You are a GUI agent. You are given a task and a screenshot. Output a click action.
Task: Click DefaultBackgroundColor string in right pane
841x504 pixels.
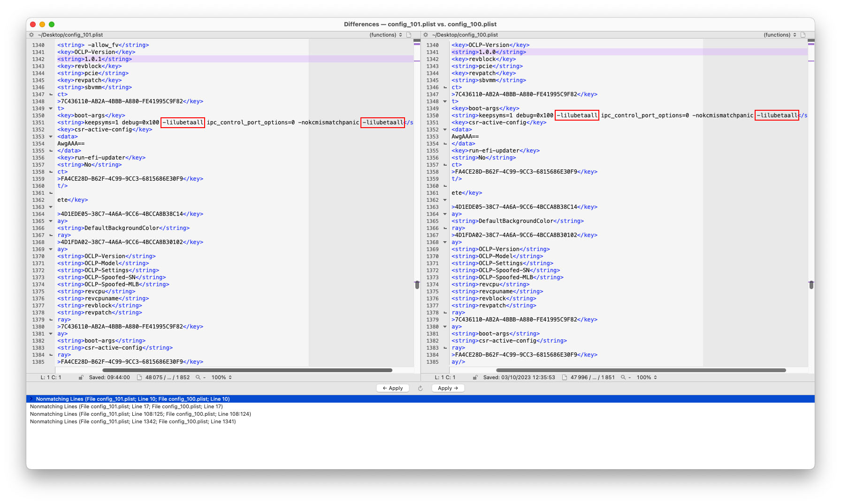click(518, 221)
